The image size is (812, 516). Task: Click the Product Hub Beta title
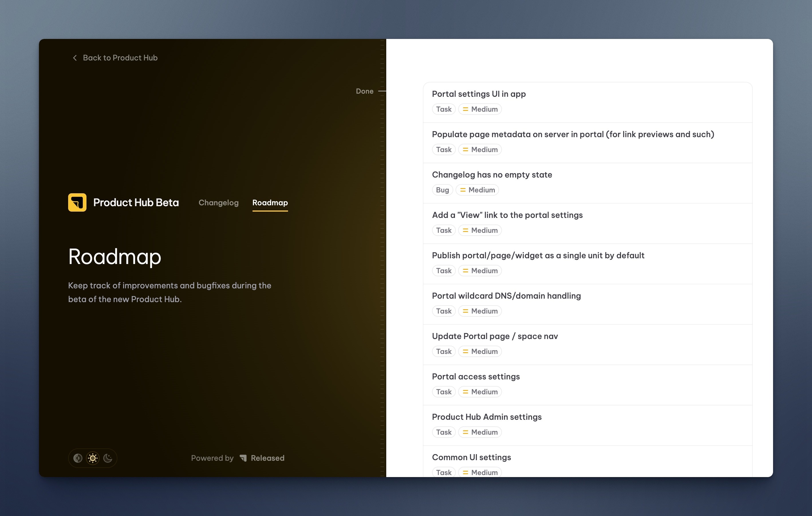pyautogui.click(x=136, y=202)
